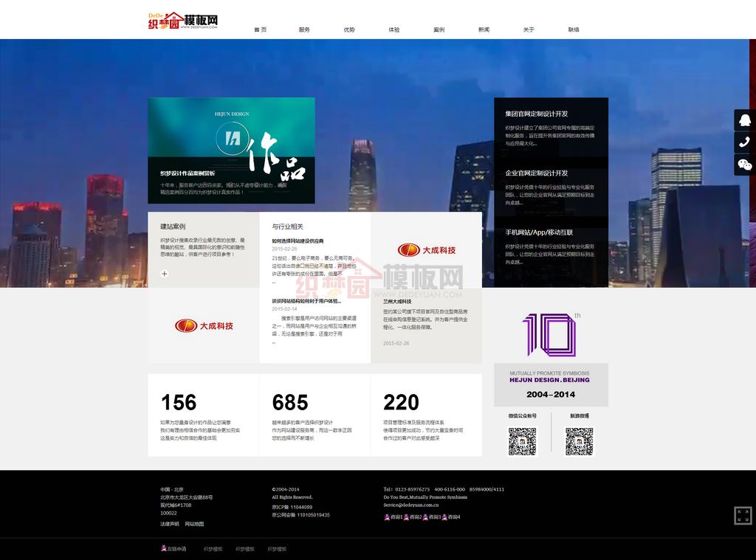Click the 咨询1 consultant icon in footer
The width and height of the screenshot is (756, 560).
pyautogui.click(x=387, y=517)
